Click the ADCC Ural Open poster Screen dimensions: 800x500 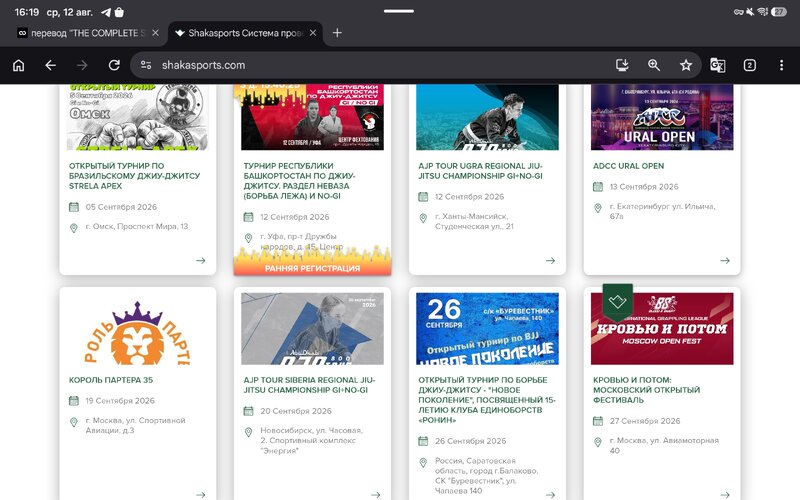[x=662, y=117]
